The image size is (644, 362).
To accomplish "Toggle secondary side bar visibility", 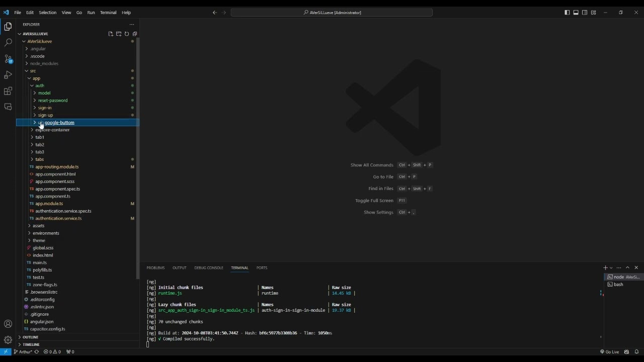I will pos(585,13).
